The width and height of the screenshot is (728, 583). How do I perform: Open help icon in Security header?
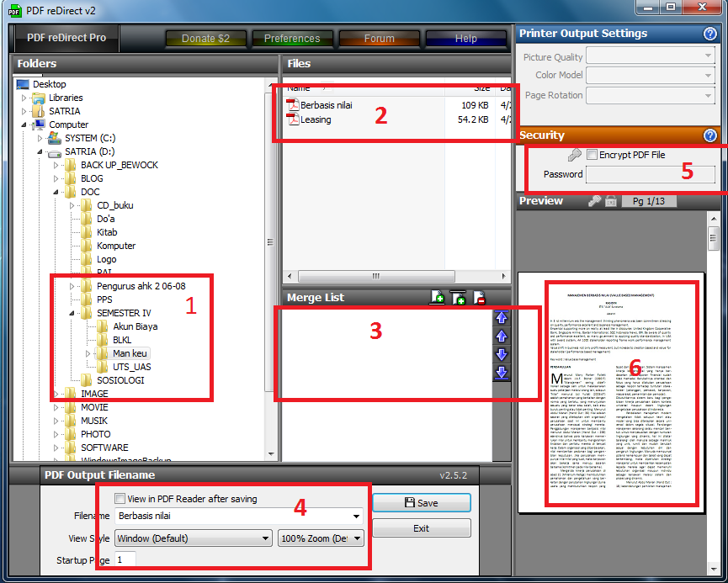pyautogui.click(x=709, y=135)
